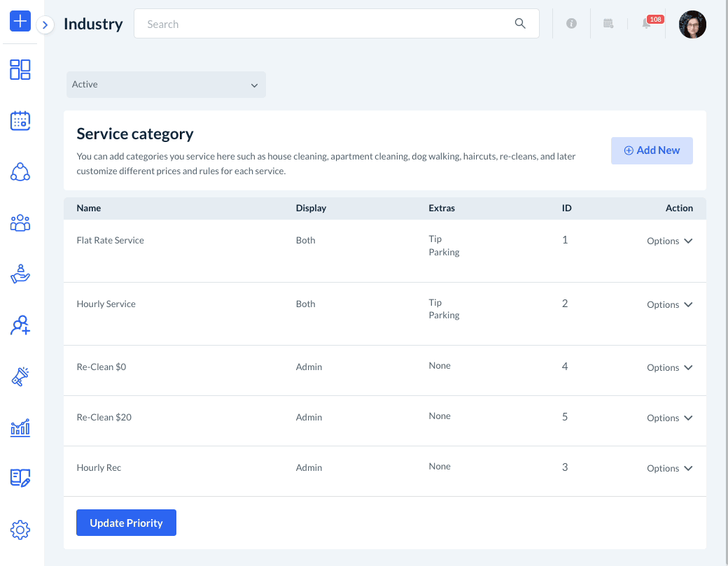Open the settings gear icon
728x566 pixels.
(x=20, y=530)
